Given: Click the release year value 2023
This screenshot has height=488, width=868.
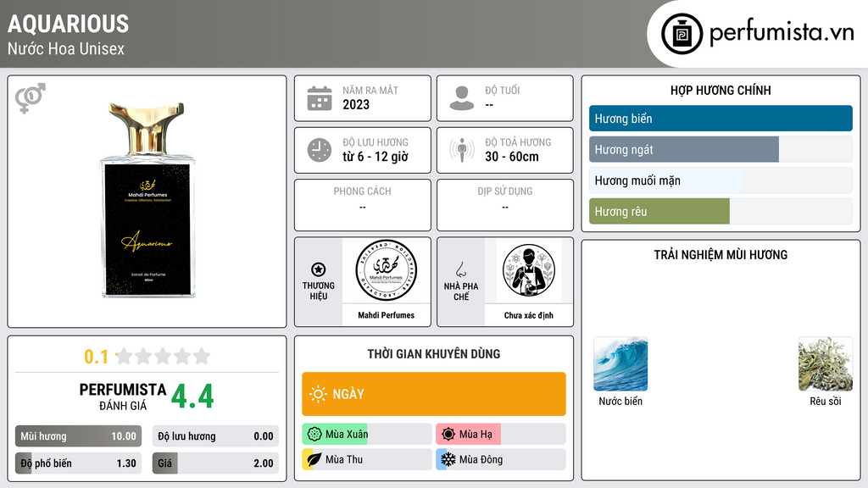Looking at the screenshot, I should click(x=356, y=104).
